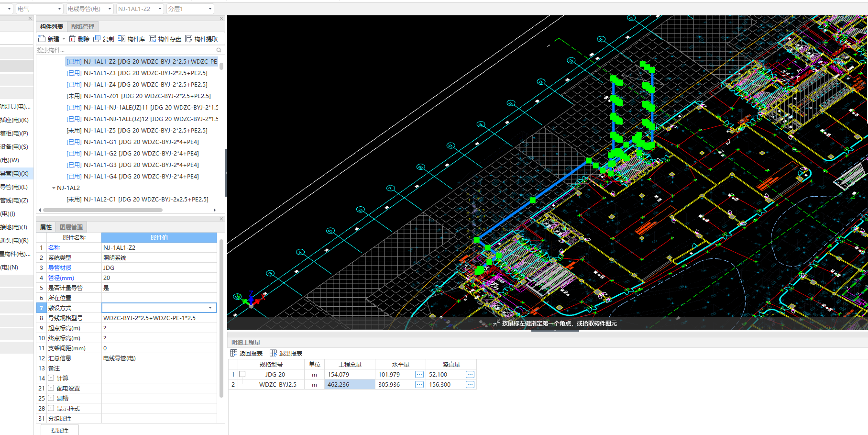Open the 新建 dropdown arrow
This screenshot has height=435, width=868.
64,39
